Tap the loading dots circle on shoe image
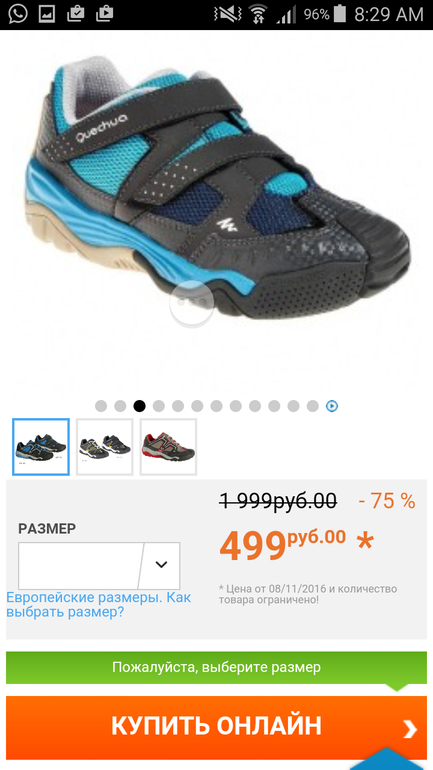The image size is (433, 770). [x=192, y=303]
